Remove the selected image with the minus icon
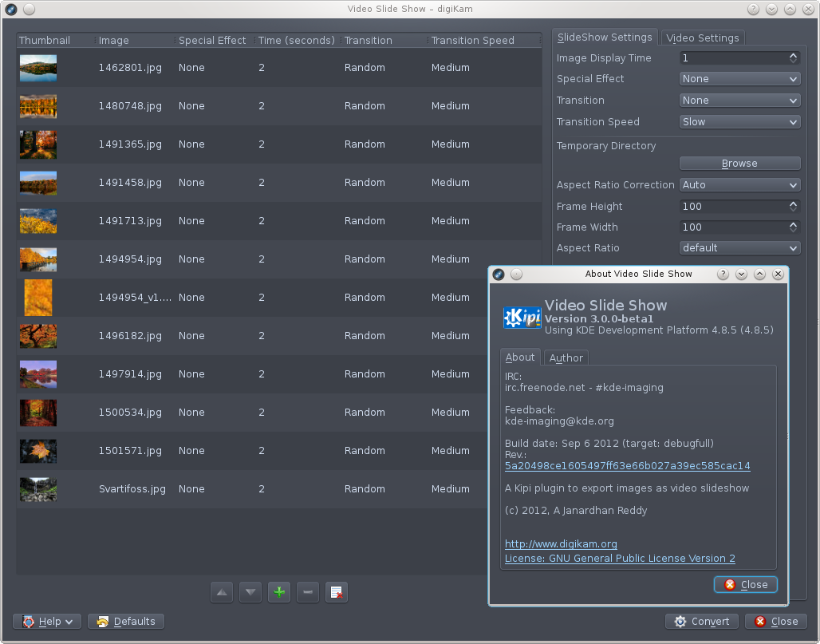Screen dimensions: 820x644 click(x=307, y=591)
